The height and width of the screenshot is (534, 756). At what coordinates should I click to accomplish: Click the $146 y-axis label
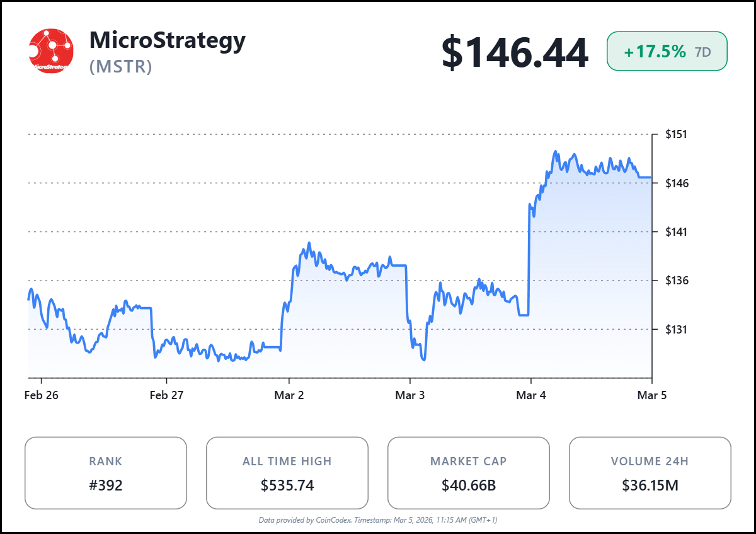tap(676, 183)
